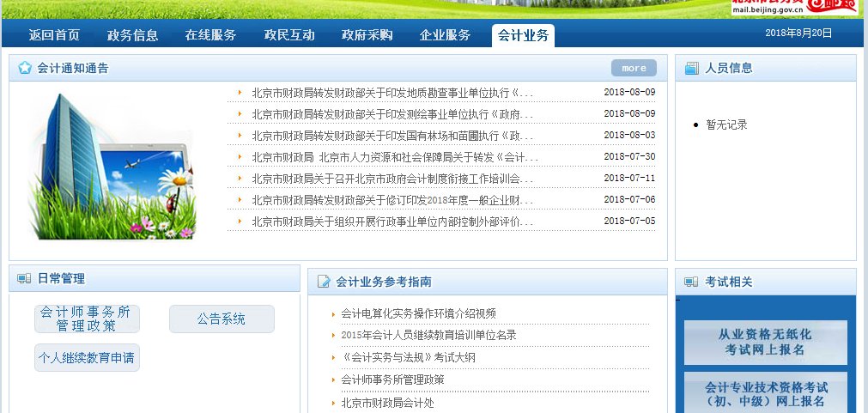Image resolution: width=868 pixels, height=413 pixels.
Task: Open the 政务信息 navigation item
Action: [132, 35]
